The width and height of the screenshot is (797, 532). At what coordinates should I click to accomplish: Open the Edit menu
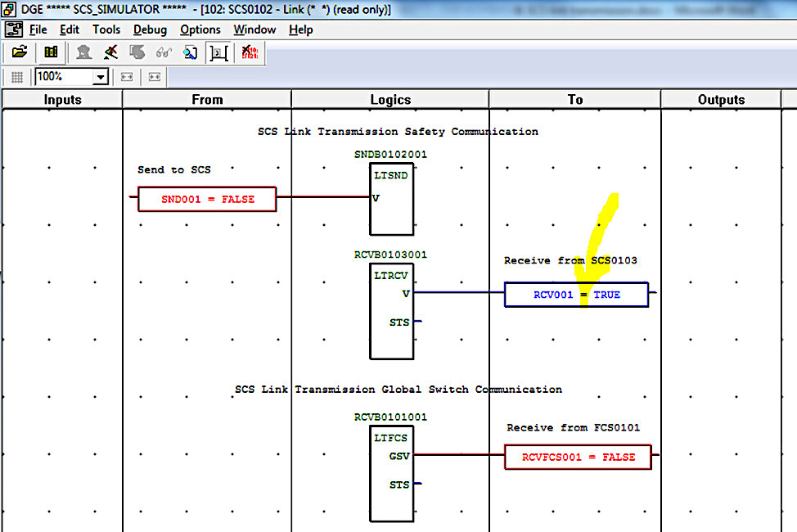coord(69,29)
